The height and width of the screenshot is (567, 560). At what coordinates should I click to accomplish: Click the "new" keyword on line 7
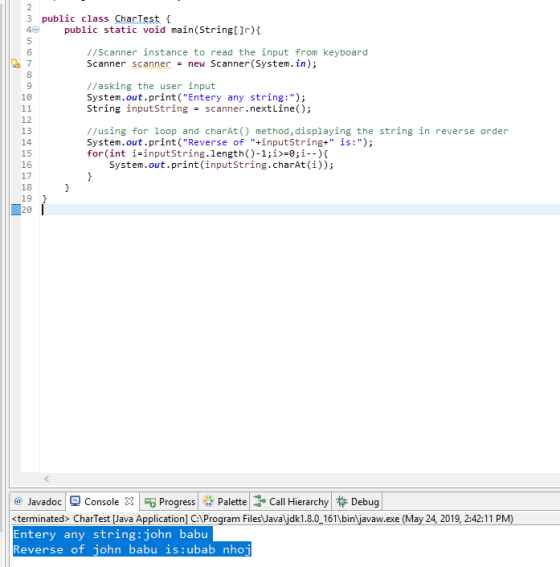(x=196, y=64)
